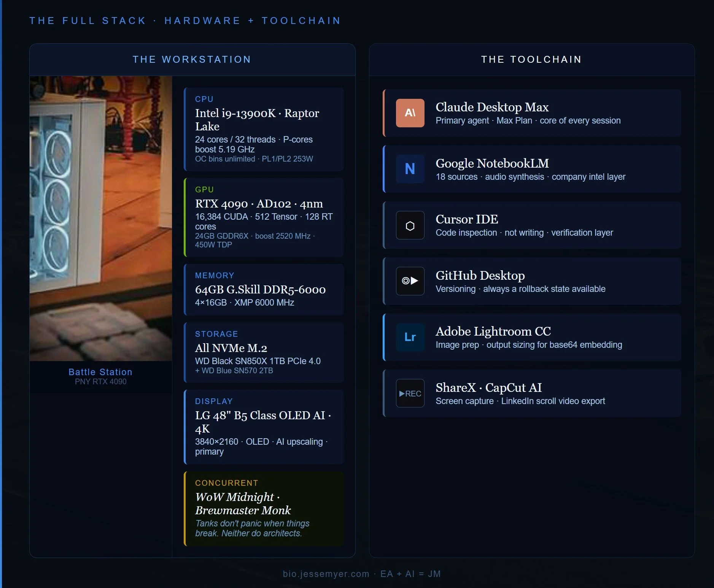This screenshot has width=714, height=588.
Task: Click the Adobe Lightroom CC title
Action: (x=493, y=331)
